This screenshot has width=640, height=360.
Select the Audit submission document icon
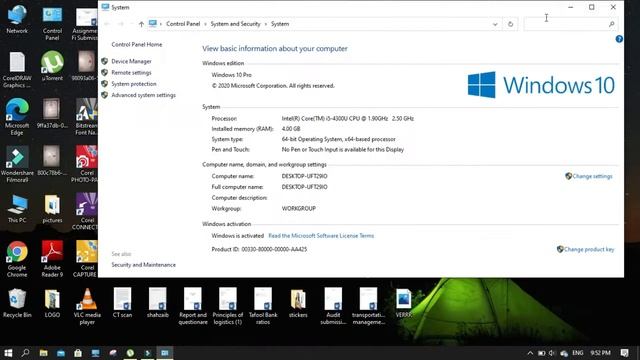tap(333, 306)
